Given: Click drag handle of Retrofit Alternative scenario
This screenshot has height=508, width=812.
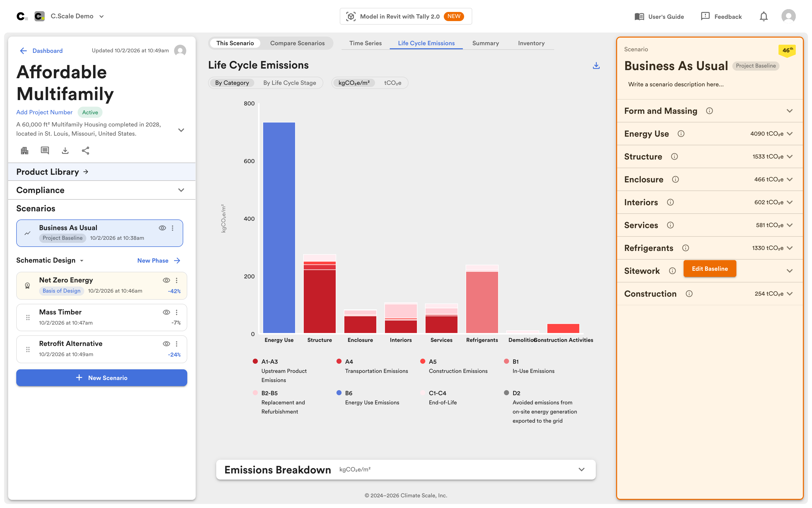Looking at the screenshot, I should click(28, 350).
